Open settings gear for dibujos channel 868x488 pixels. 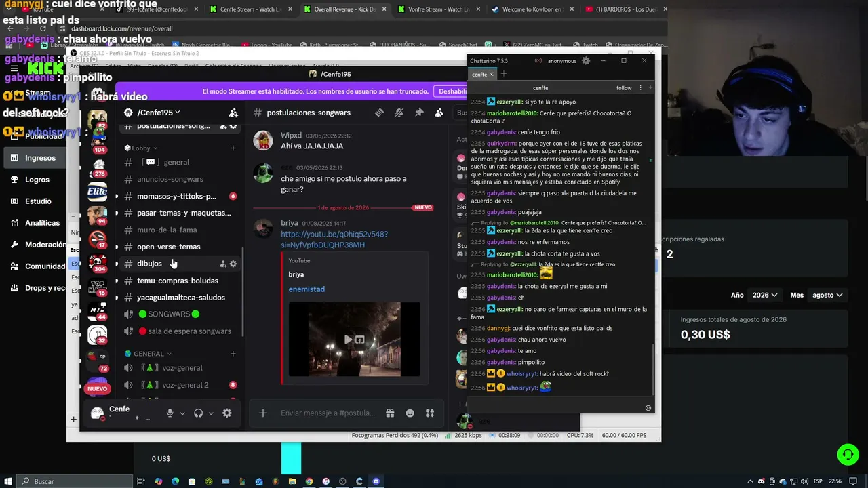coord(233,264)
